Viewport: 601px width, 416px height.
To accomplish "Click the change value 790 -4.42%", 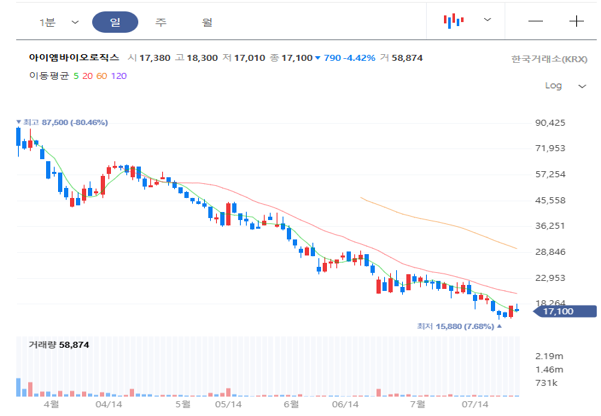I will tap(349, 58).
